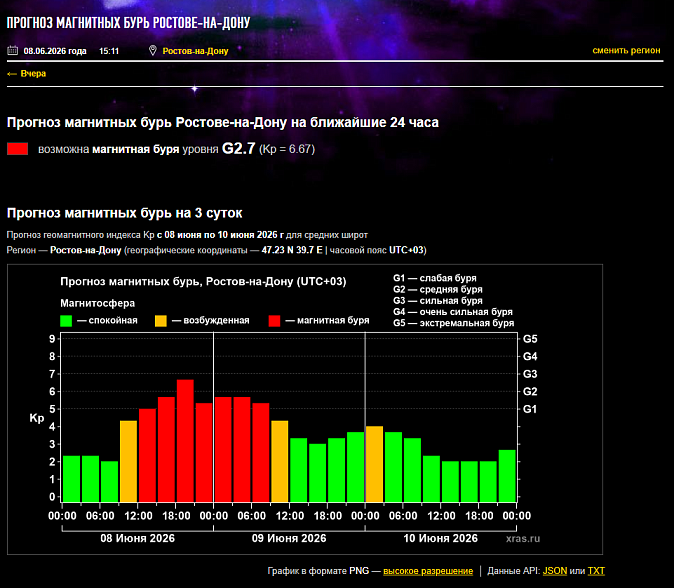The height and width of the screenshot is (588, 674).
Task: Click G2 — средняя буря legend line
Action: (438, 289)
